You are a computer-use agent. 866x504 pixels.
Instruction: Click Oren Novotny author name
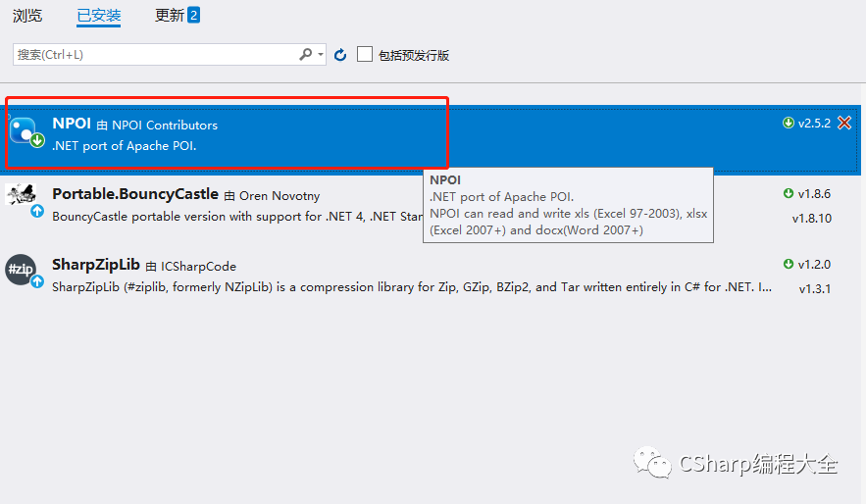(x=280, y=196)
